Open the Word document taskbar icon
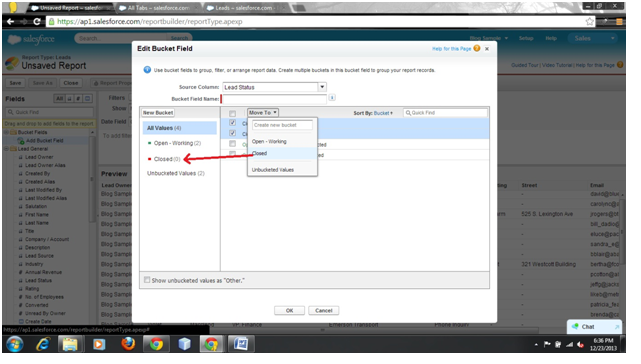Screen dimensions: 641x364 [x=241, y=344]
